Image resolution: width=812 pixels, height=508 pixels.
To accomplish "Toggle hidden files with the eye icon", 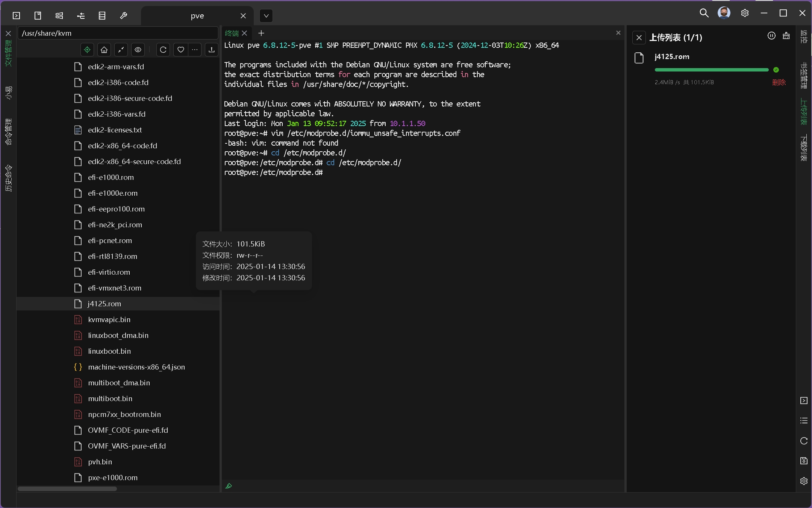I will pyautogui.click(x=138, y=50).
